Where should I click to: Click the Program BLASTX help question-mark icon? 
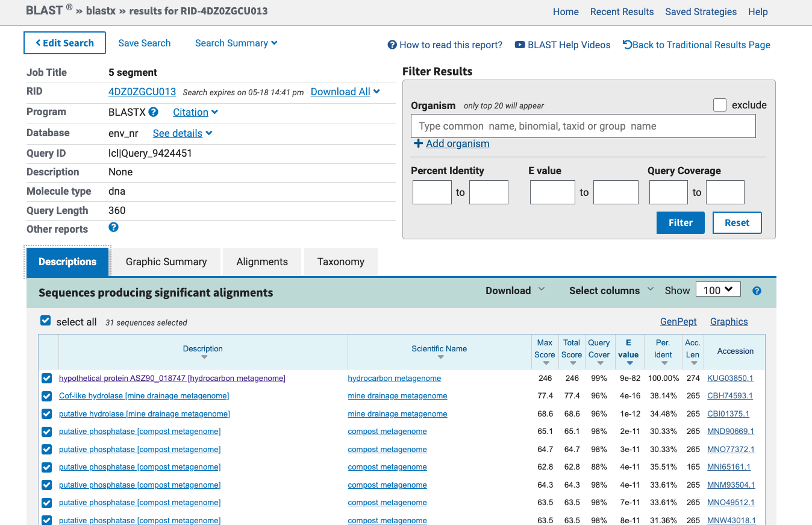tap(153, 112)
